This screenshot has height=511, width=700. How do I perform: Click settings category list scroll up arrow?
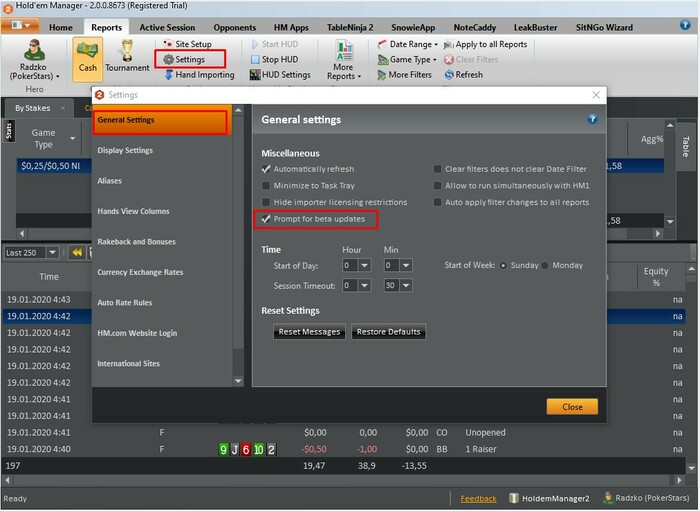[238, 110]
